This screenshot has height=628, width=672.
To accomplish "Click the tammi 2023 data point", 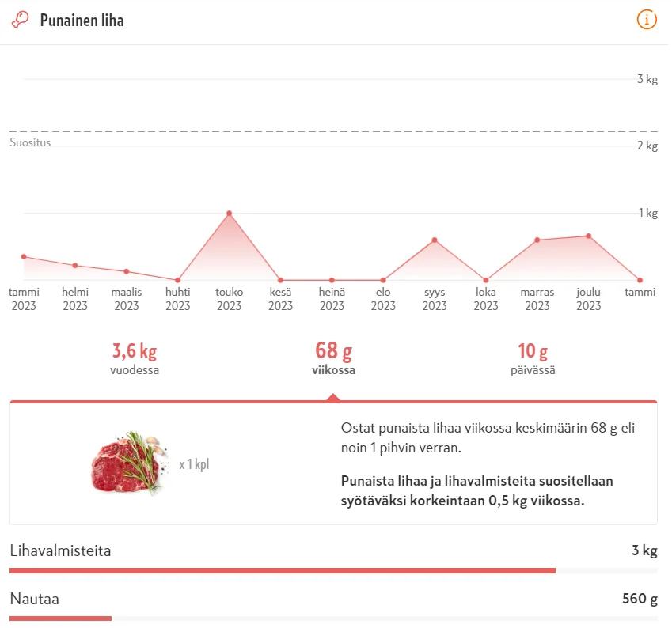I will [x=24, y=256].
